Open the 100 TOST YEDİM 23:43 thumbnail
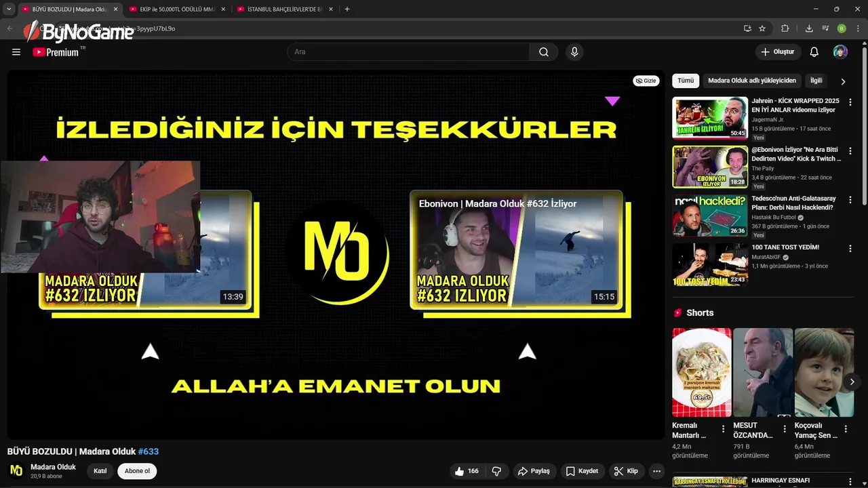This screenshot has height=488, width=868. click(710, 264)
